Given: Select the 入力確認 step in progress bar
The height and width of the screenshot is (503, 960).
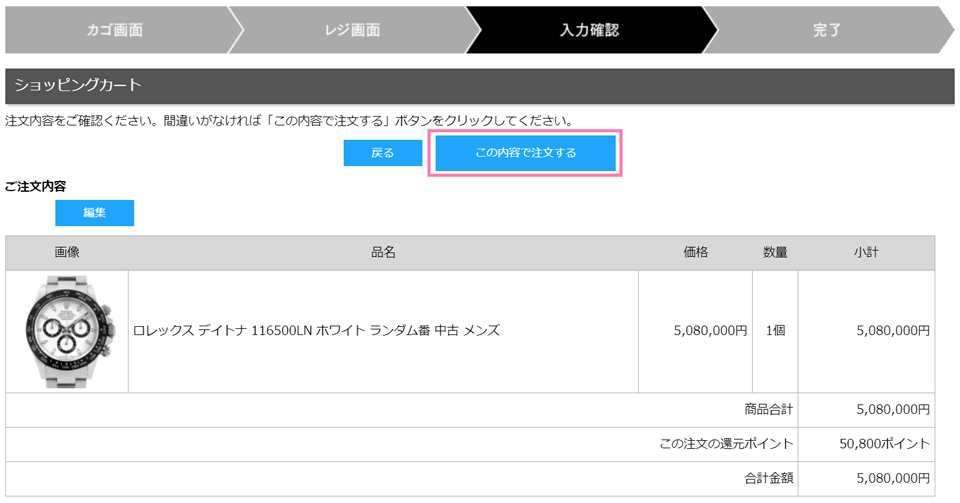Looking at the screenshot, I should pos(589,30).
